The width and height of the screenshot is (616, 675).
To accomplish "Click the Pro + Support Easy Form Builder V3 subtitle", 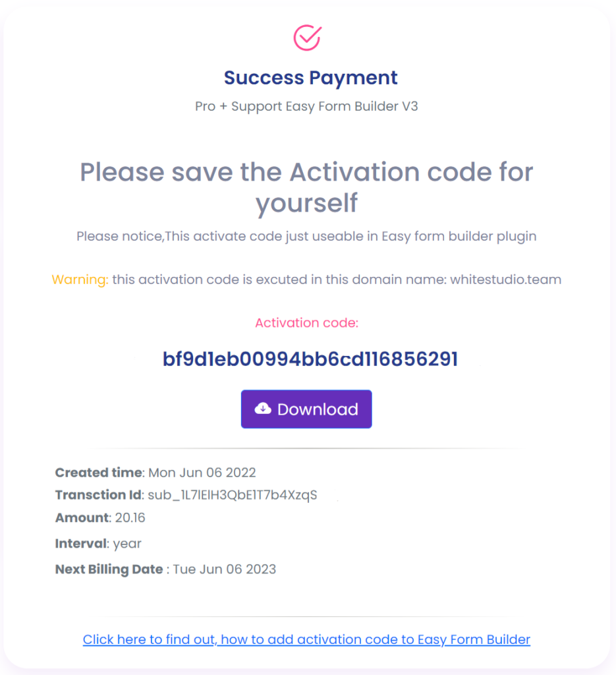I will point(306,106).
